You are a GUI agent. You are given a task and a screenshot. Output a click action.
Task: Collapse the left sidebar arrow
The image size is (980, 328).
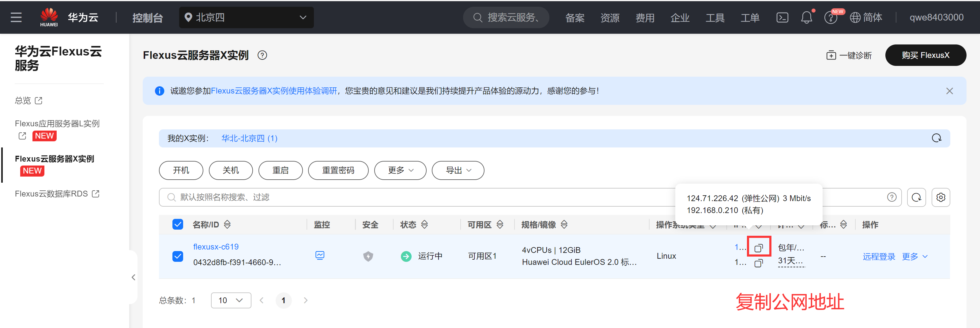point(134,277)
